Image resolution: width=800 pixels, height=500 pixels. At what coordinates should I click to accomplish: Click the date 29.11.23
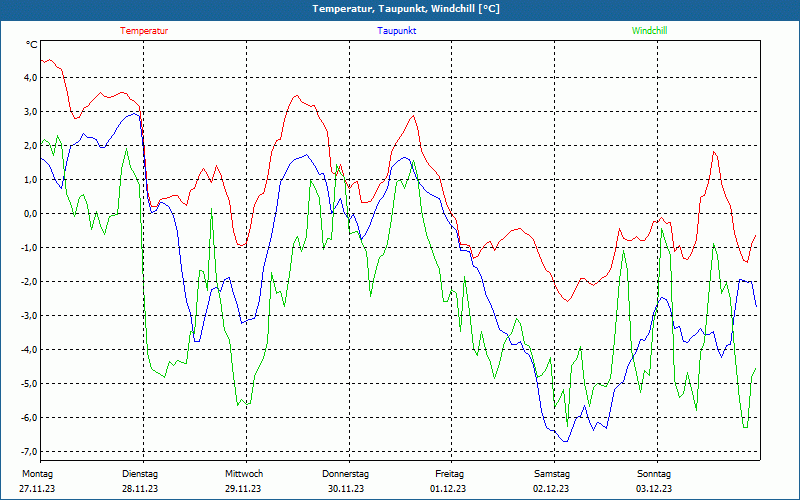click(243, 489)
